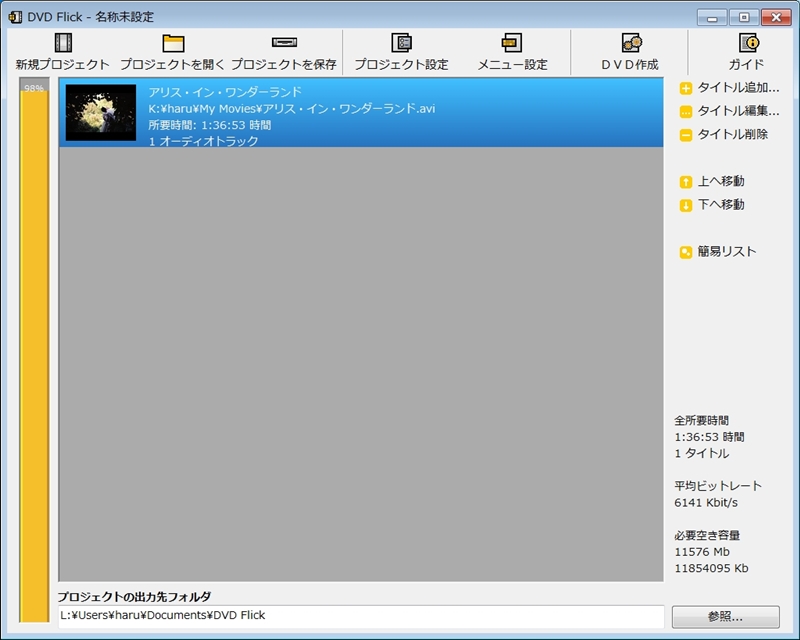The height and width of the screenshot is (640, 800).
Task: Start ＤＶＤ作成 with its gear icon
Action: pos(632,43)
